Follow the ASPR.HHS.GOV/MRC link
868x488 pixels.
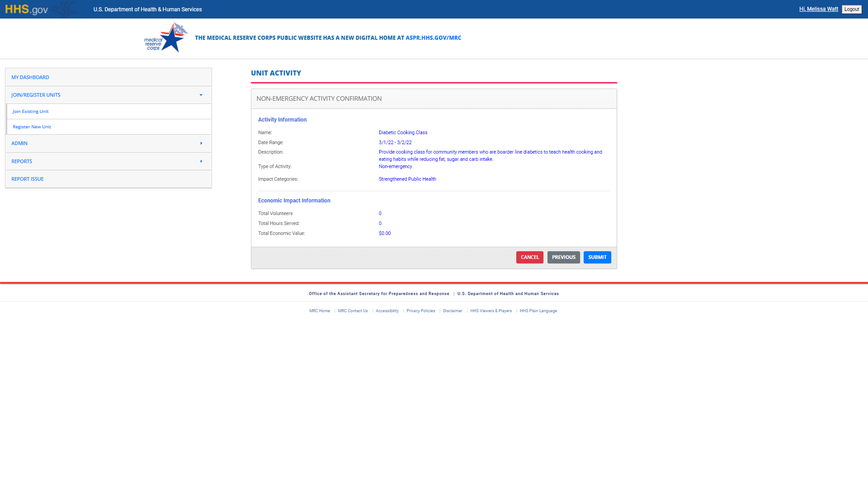[x=433, y=38]
